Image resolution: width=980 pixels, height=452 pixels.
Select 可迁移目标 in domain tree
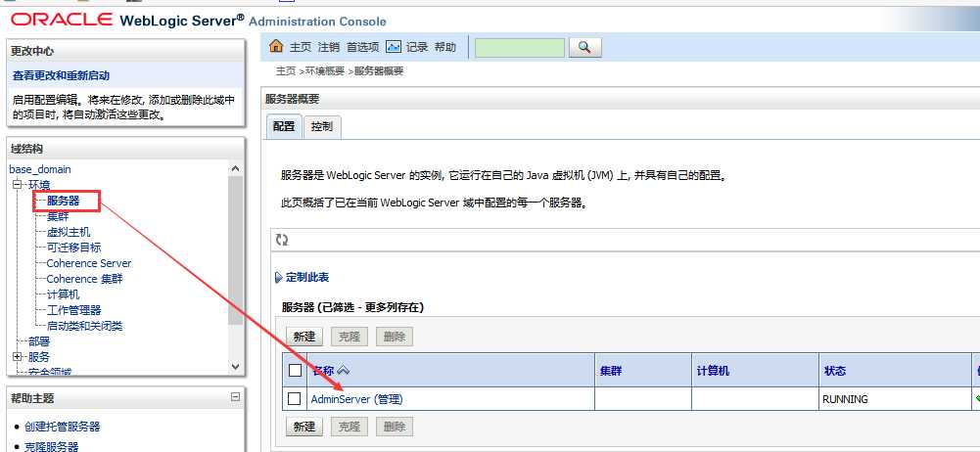[x=73, y=248]
